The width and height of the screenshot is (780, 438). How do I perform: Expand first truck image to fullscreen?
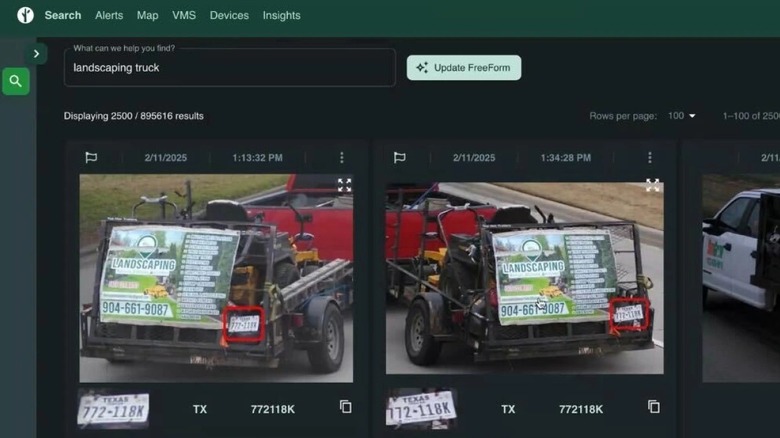coord(344,185)
